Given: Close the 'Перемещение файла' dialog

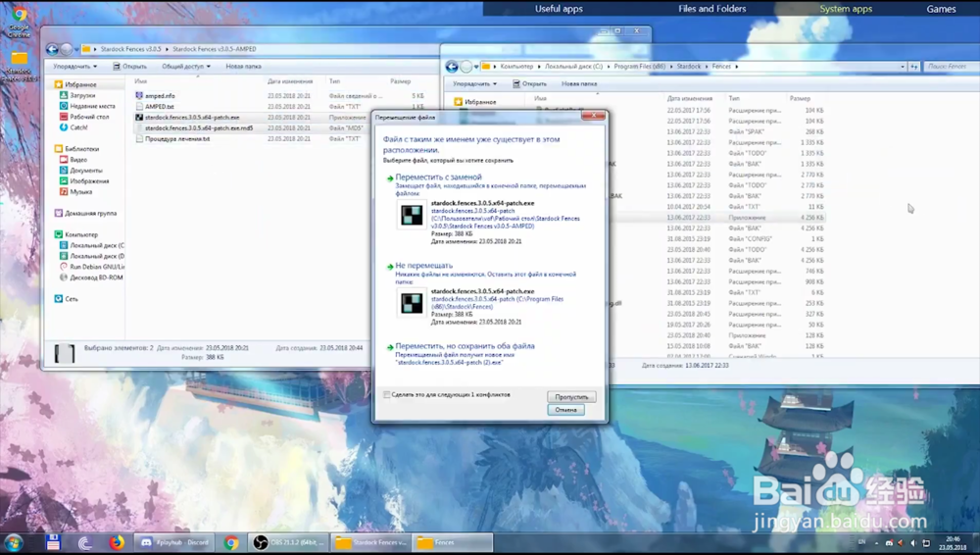Looking at the screenshot, I should coord(593,116).
